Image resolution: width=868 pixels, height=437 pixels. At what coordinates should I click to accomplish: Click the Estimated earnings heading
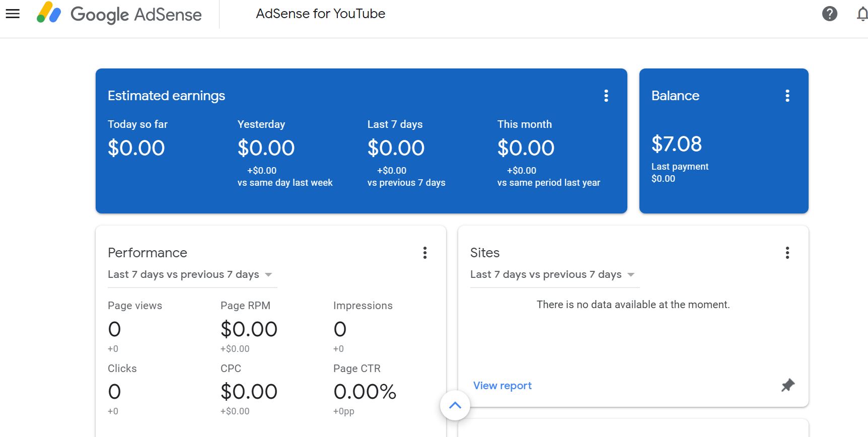[x=167, y=96]
